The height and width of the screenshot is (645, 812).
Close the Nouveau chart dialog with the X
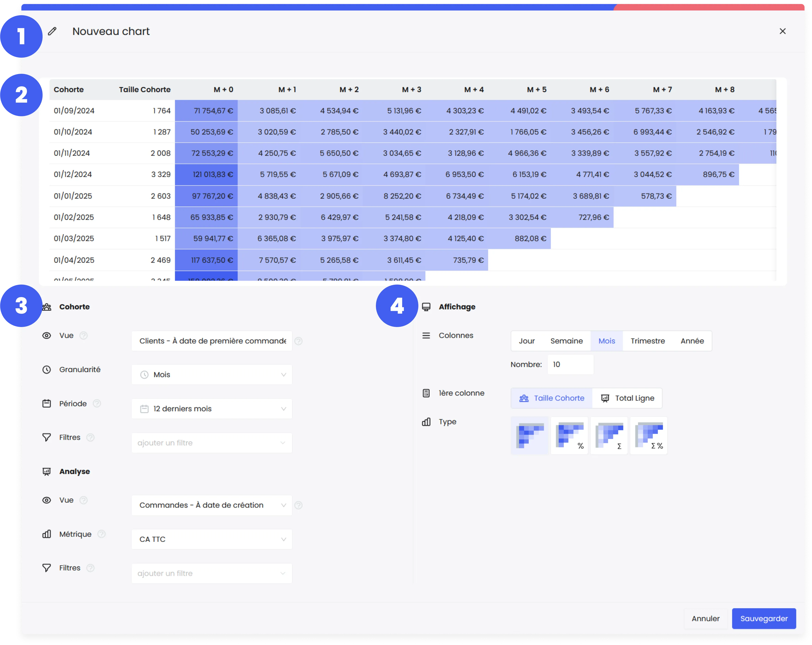(x=782, y=31)
